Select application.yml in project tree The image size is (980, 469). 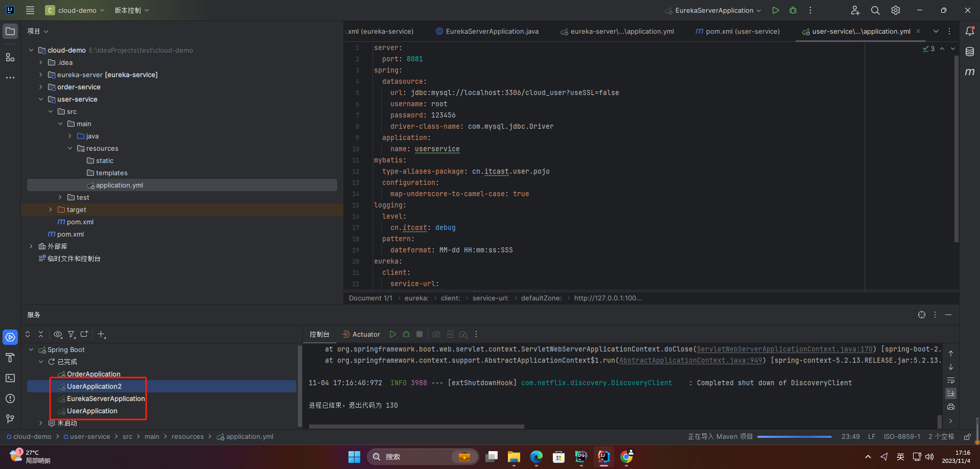pyautogui.click(x=182, y=185)
